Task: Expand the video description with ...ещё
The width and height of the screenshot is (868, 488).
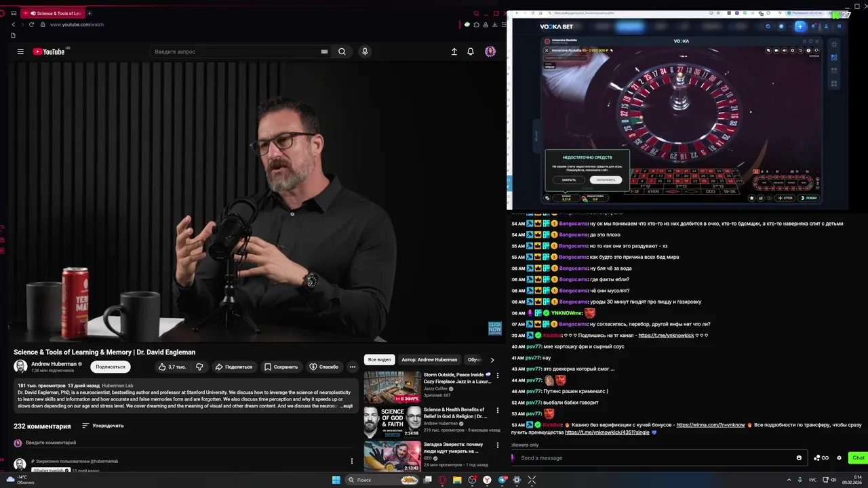Action: (x=347, y=406)
